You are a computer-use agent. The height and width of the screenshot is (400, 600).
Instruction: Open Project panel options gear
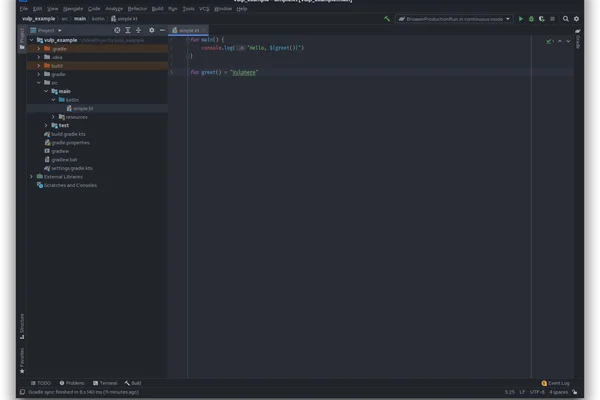[x=152, y=30]
